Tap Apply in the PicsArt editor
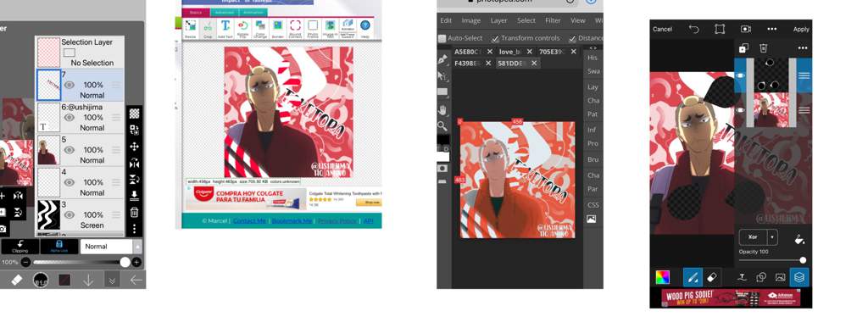868x328 pixels. click(x=800, y=30)
